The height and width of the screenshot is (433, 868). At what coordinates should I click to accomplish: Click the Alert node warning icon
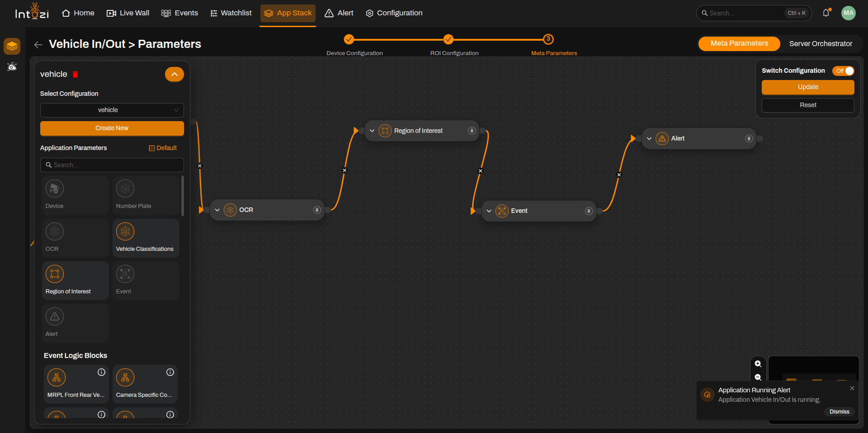tap(662, 139)
